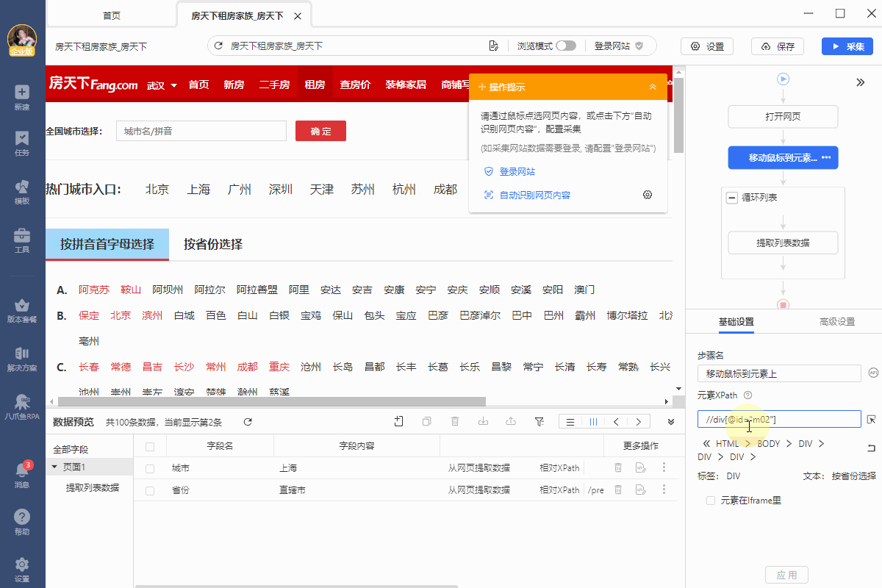Collapse the 操作提示 panel
The width and height of the screenshot is (882, 588).
(653, 87)
